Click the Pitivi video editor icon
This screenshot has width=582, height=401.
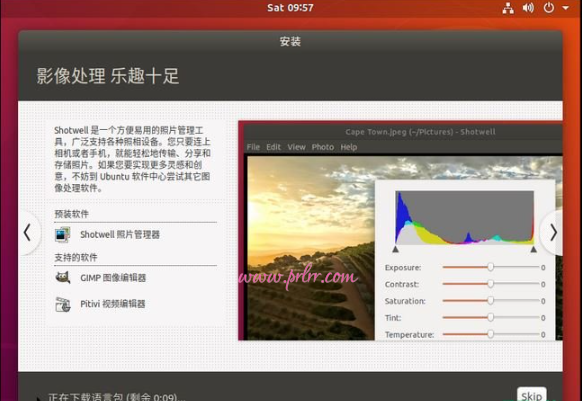click(x=62, y=304)
